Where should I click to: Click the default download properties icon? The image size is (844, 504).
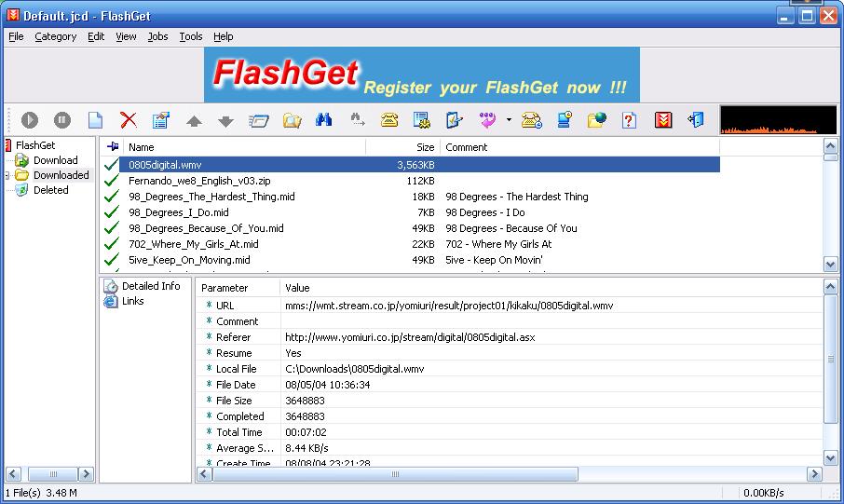pos(455,119)
